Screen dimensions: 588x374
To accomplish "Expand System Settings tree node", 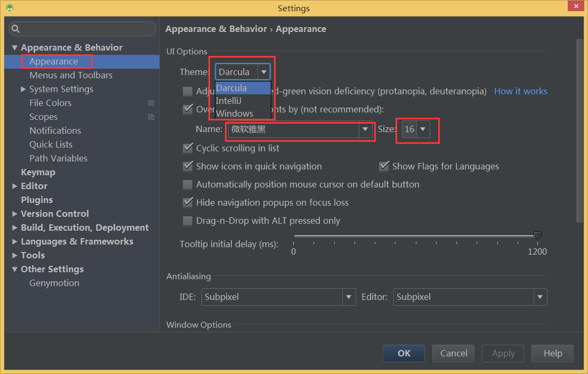I will coord(23,89).
